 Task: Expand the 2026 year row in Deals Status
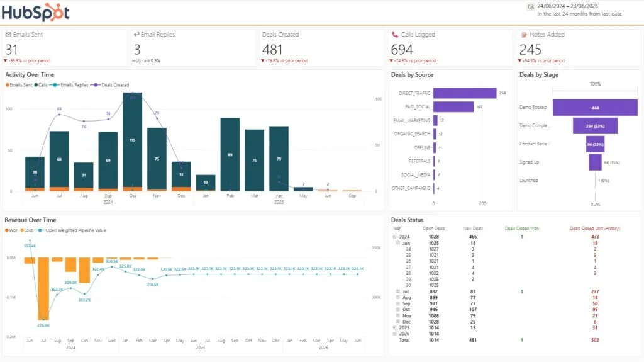click(395, 334)
